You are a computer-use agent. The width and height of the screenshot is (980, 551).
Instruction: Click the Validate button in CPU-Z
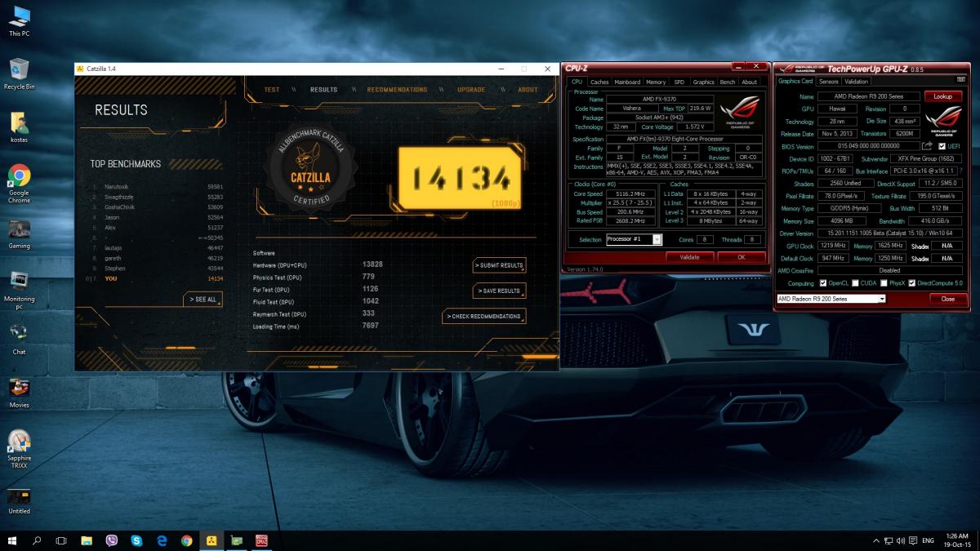click(689, 257)
